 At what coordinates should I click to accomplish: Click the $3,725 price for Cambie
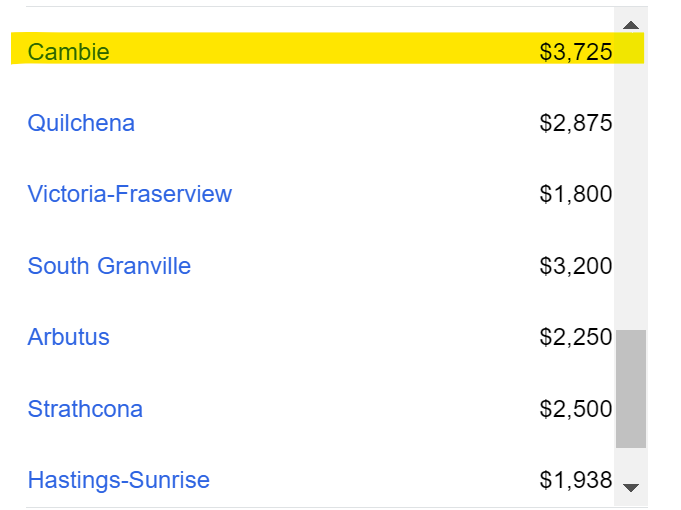point(575,52)
